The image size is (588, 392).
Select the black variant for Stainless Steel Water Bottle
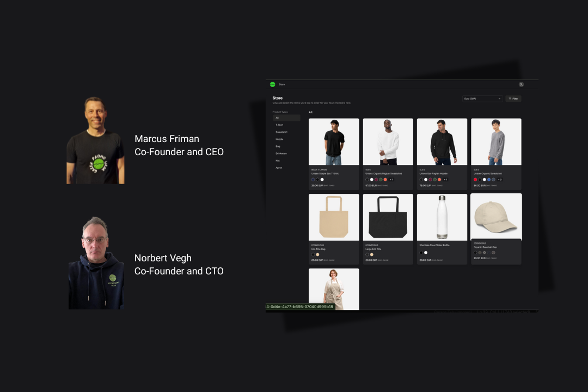tap(421, 252)
